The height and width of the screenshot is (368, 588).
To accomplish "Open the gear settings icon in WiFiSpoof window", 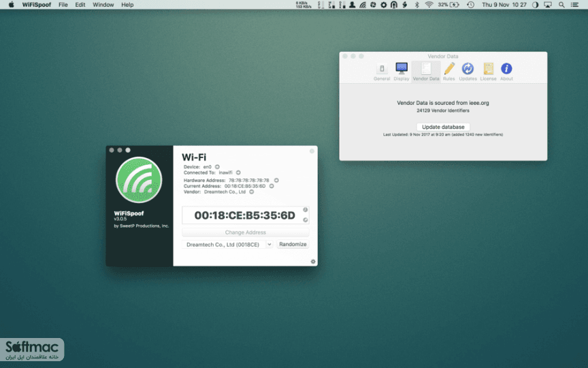I will click(x=313, y=262).
